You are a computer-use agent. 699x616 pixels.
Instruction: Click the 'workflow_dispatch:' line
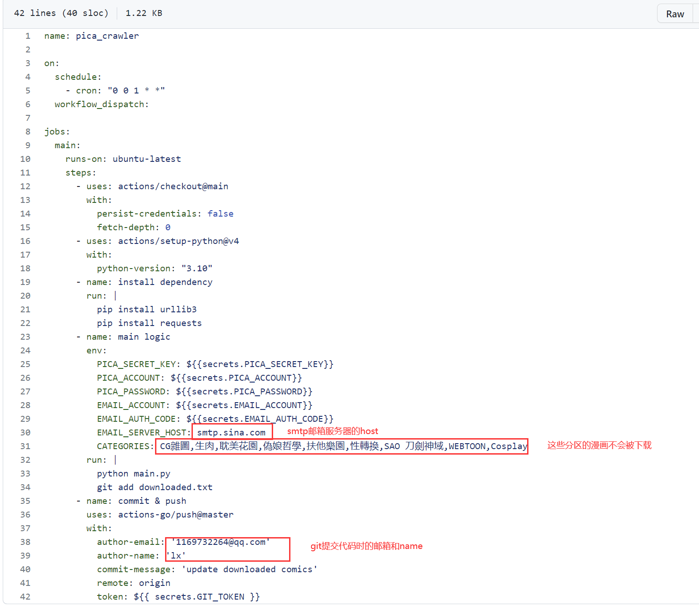click(102, 104)
